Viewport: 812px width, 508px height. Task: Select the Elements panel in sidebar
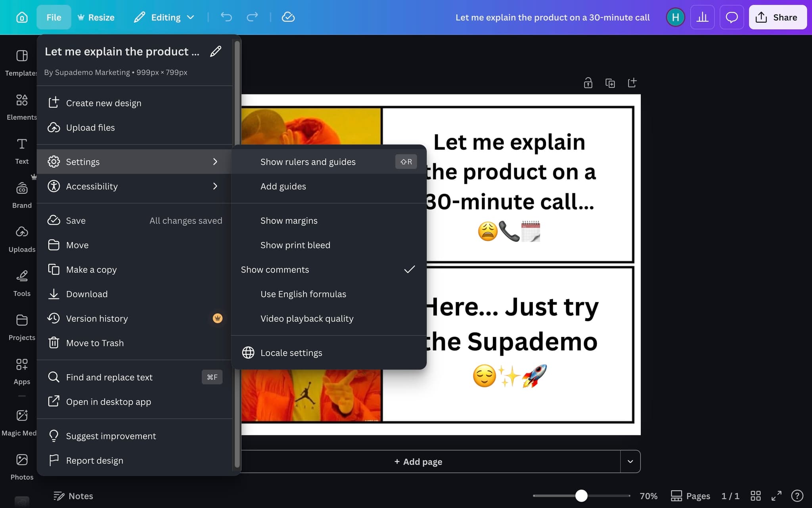(x=21, y=105)
